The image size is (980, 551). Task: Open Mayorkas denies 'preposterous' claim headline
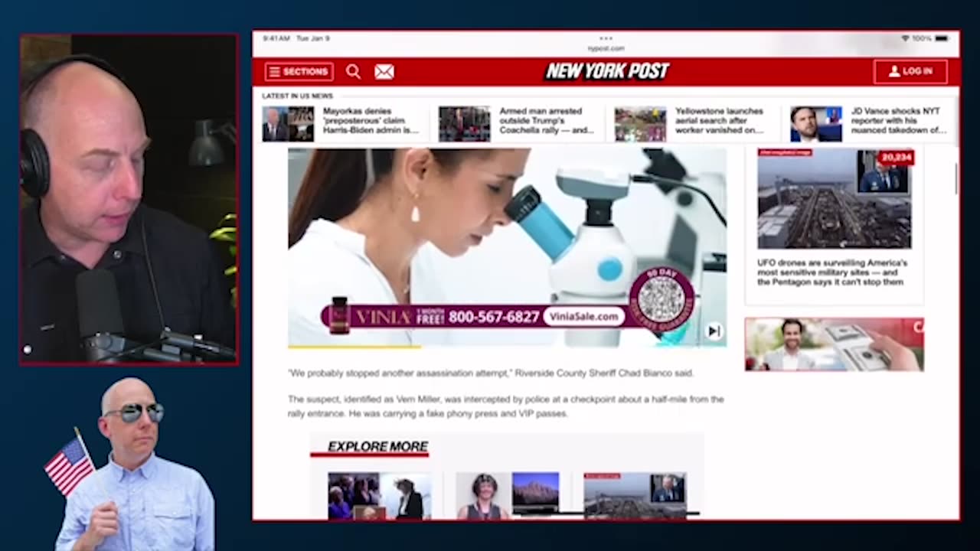click(371, 121)
